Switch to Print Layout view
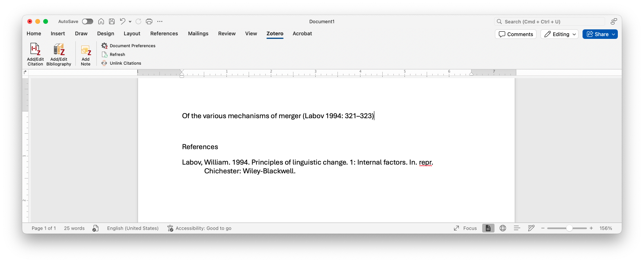Screen dimensions: 644x263 [488, 228]
